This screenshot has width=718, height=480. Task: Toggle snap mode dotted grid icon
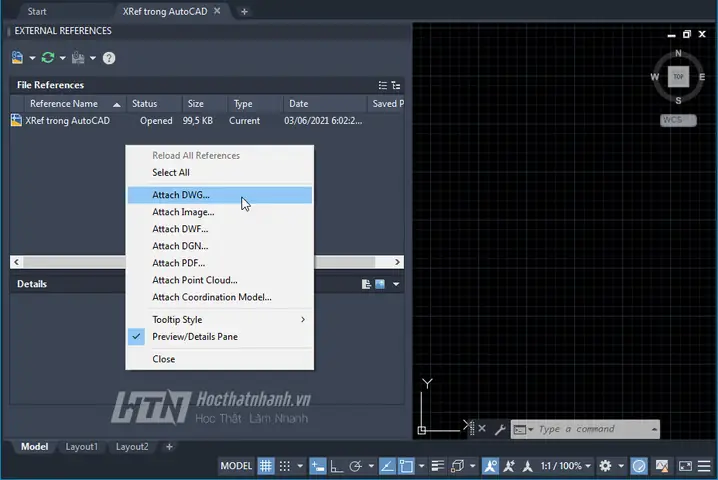285,466
